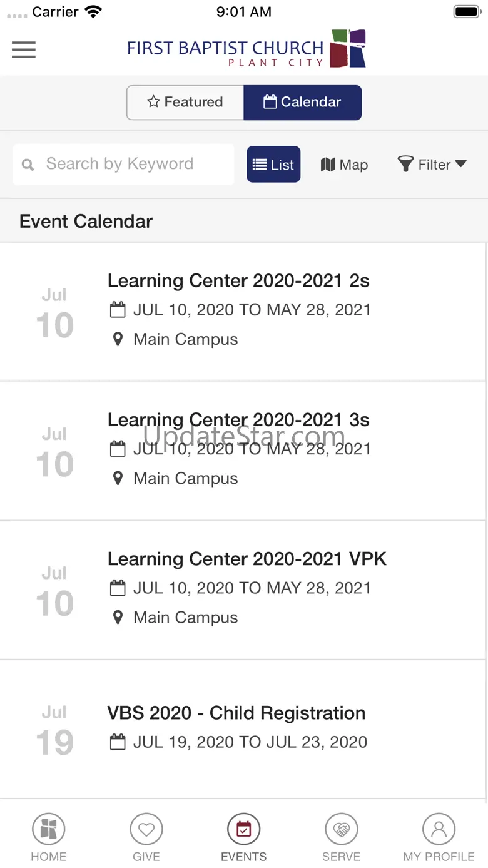The width and height of the screenshot is (488, 868).
Task: Switch to Featured view
Action: pyautogui.click(x=185, y=102)
